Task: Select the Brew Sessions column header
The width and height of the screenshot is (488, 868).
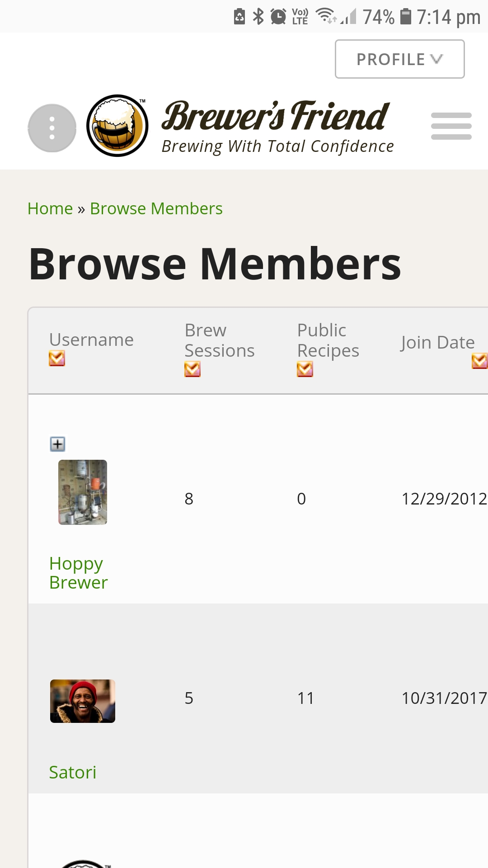Action: (x=220, y=340)
